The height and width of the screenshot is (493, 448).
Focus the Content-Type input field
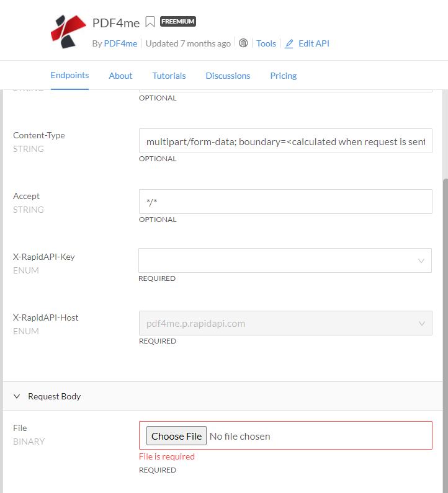point(285,141)
